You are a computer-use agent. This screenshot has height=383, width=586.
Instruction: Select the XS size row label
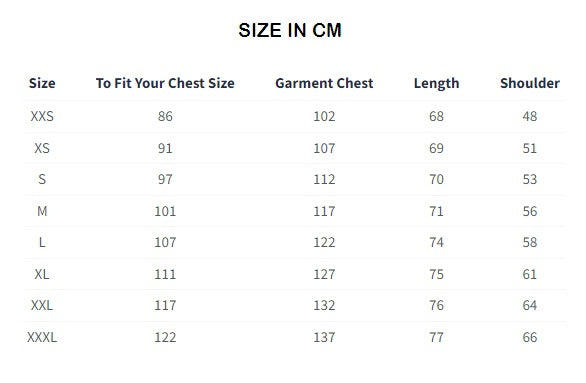(x=42, y=148)
